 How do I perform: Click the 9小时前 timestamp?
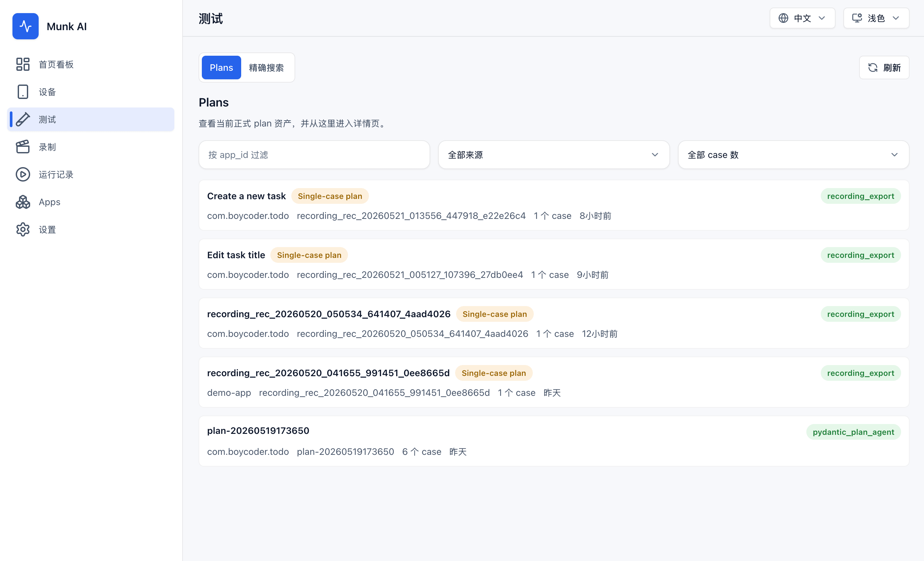593,275
